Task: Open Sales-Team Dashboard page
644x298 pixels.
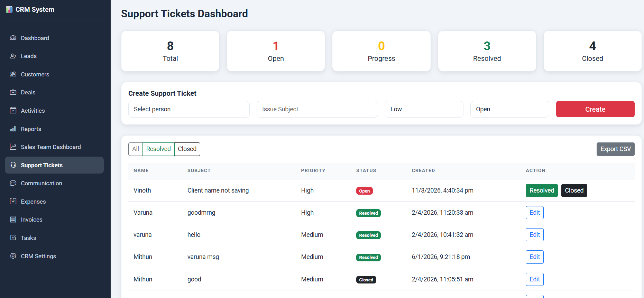Action: pyautogui.click(x=54, y=147)
